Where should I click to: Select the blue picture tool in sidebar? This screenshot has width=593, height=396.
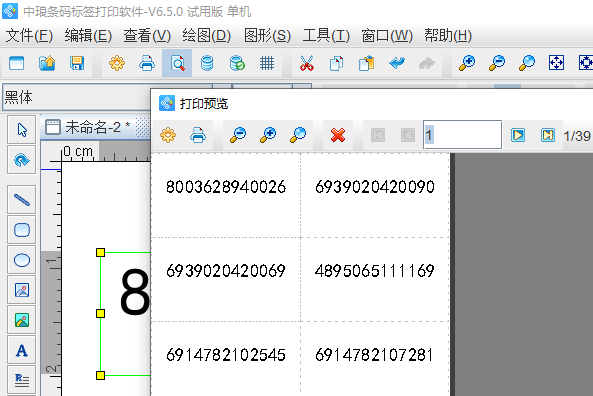22,290
